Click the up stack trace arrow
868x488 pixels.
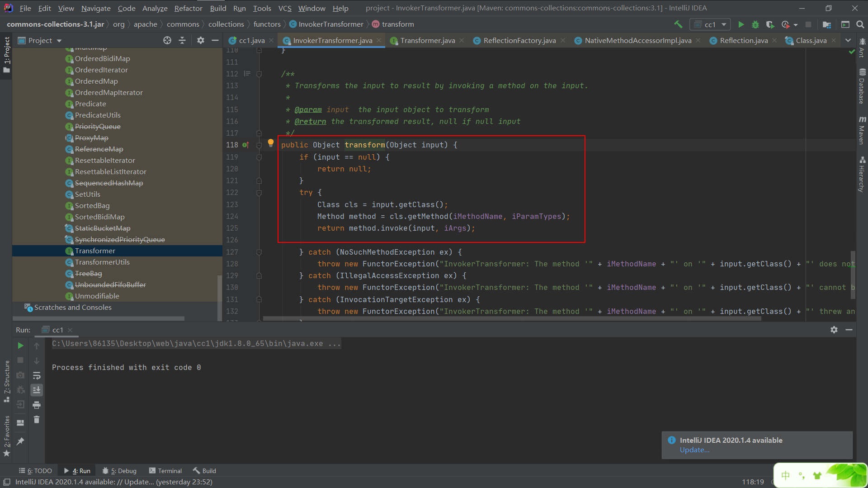(37, 346)
